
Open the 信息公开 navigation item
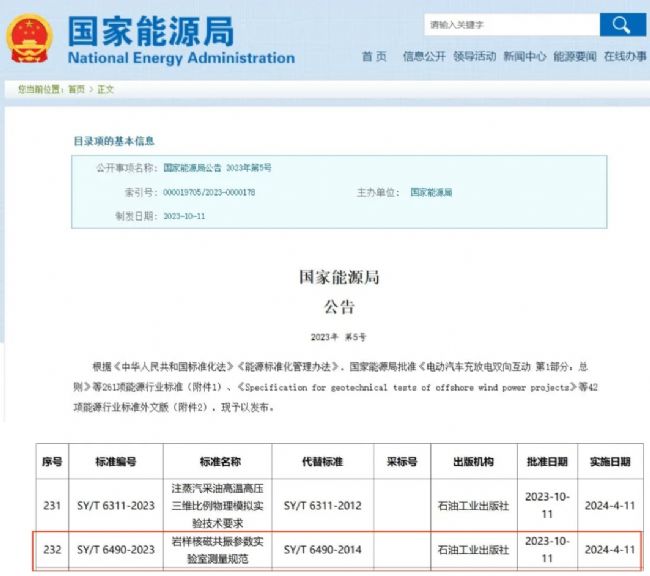(424, 57)
